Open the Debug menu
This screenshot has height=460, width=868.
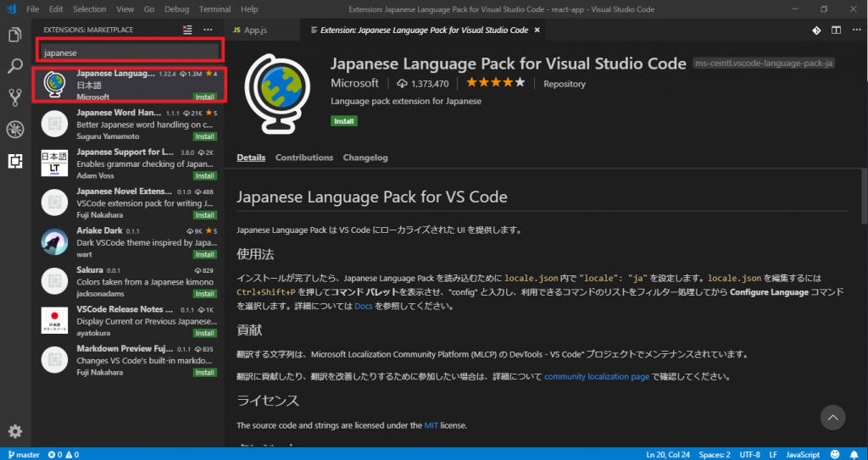click(x=176, y=9)
